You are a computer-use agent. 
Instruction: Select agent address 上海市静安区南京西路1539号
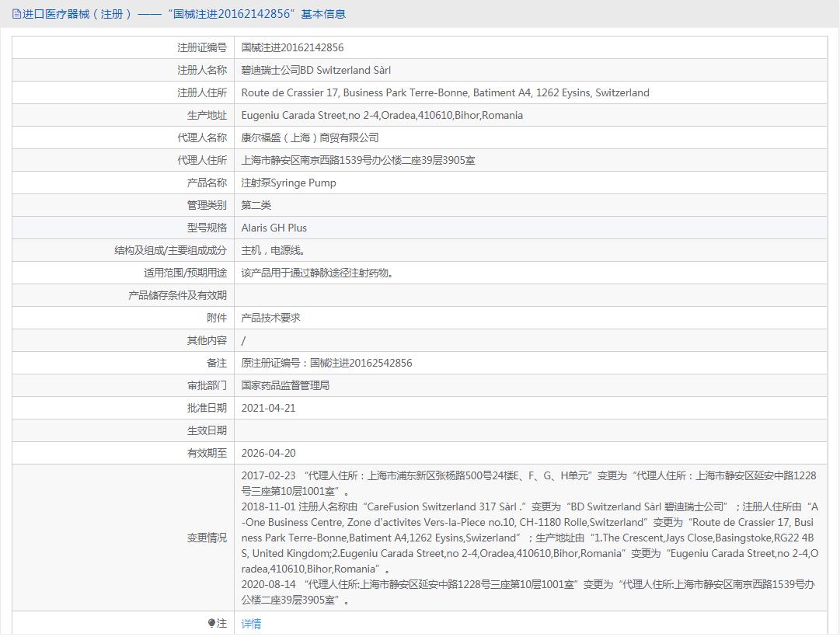tap(358, 160)
